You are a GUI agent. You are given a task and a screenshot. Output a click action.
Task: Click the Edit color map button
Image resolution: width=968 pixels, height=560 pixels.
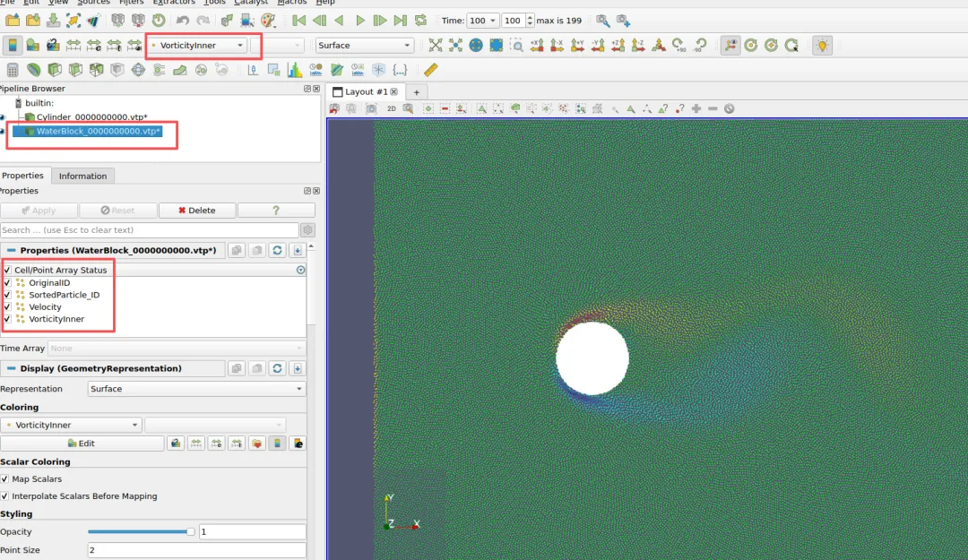click(x=82, y=444)
